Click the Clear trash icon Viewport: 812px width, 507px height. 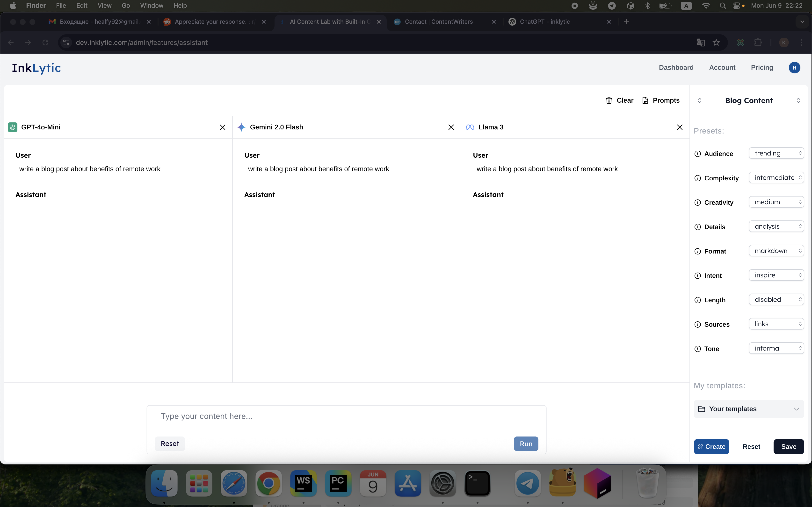tap(609, 100)
